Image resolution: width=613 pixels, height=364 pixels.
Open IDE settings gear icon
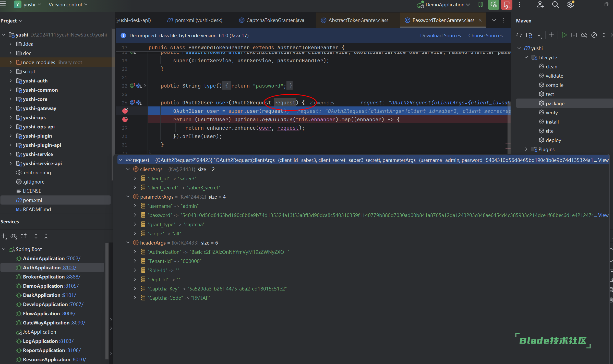click(x=571, y=5)
